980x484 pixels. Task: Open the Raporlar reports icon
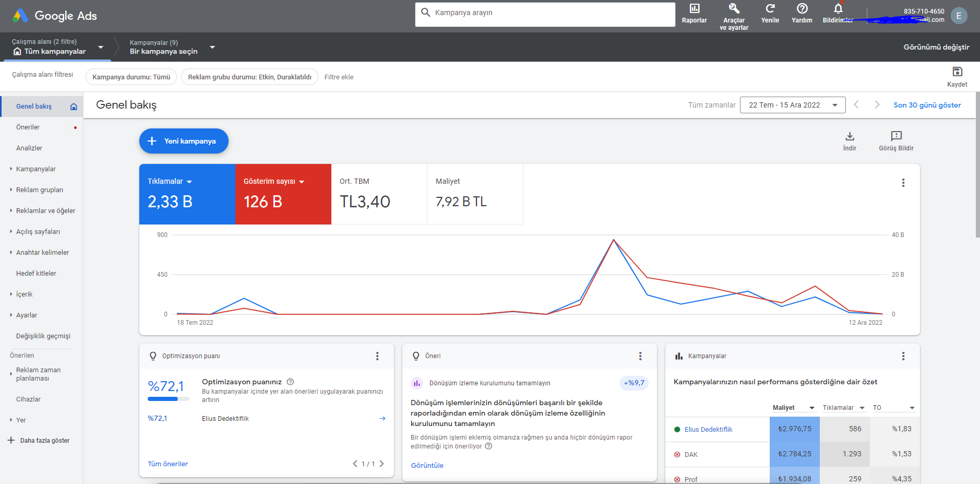(x=694, y=9)
